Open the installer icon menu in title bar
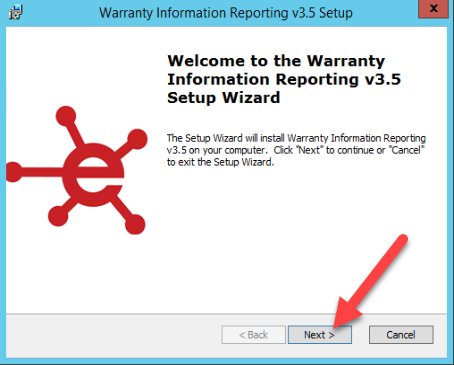 (x=15, y=12)
